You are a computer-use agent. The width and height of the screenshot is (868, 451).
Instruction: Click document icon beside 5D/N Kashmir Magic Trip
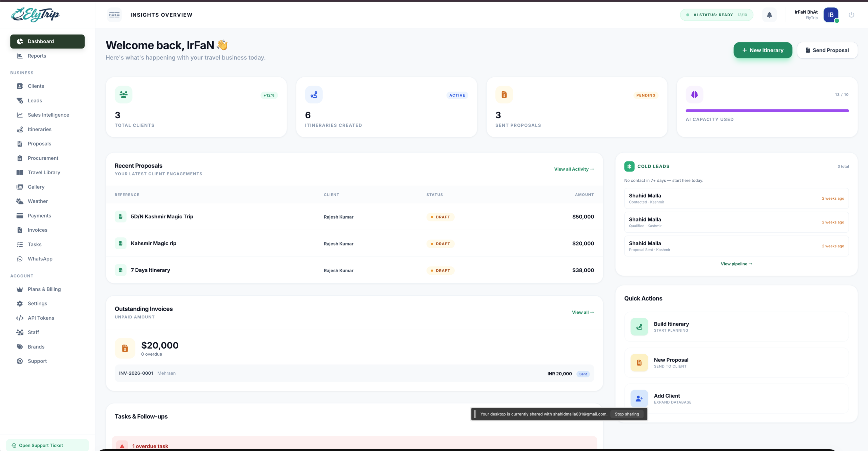point(120,217)
